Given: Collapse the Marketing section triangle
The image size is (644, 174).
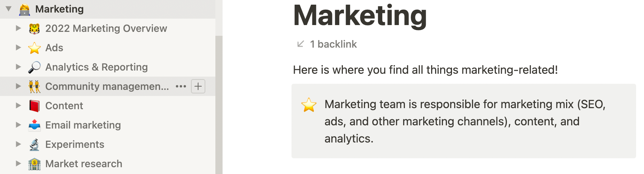Looking at the screenshot, I should tap(9, 9).
